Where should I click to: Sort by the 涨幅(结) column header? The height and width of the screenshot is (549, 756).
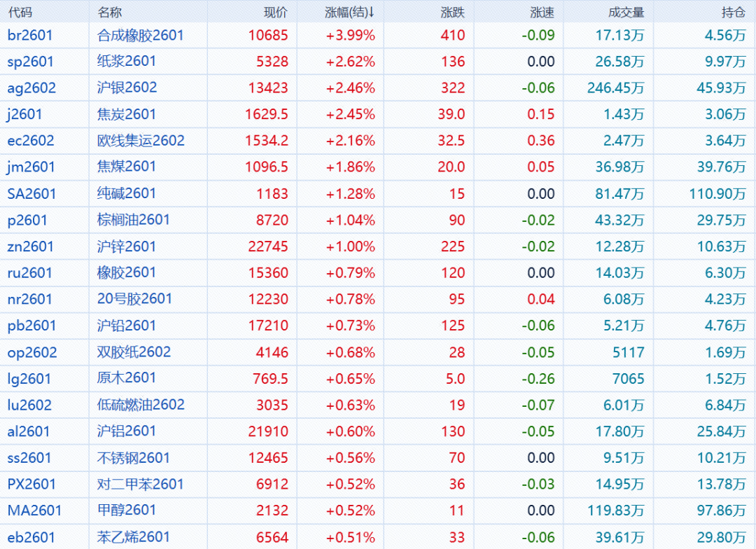[x=350, y=12]
